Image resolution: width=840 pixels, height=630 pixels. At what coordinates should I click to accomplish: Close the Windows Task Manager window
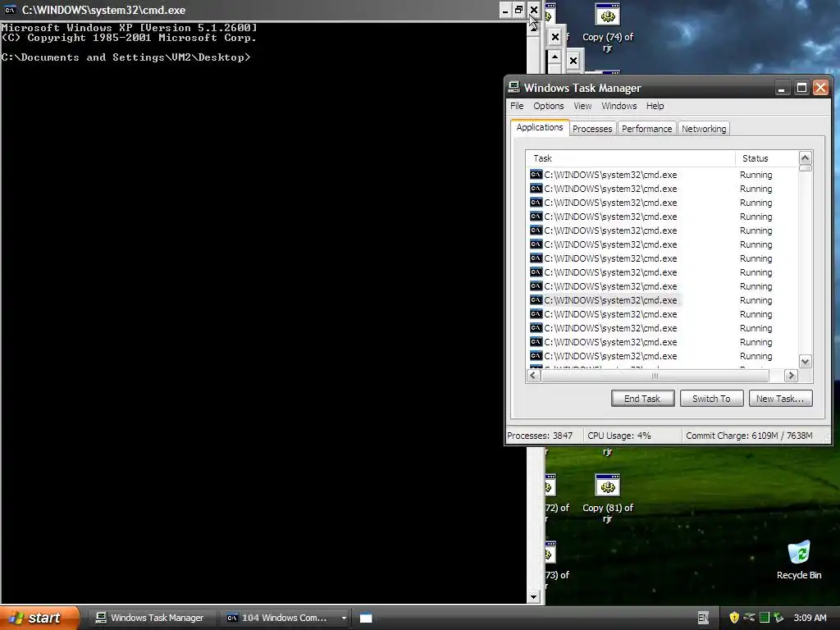820,88
